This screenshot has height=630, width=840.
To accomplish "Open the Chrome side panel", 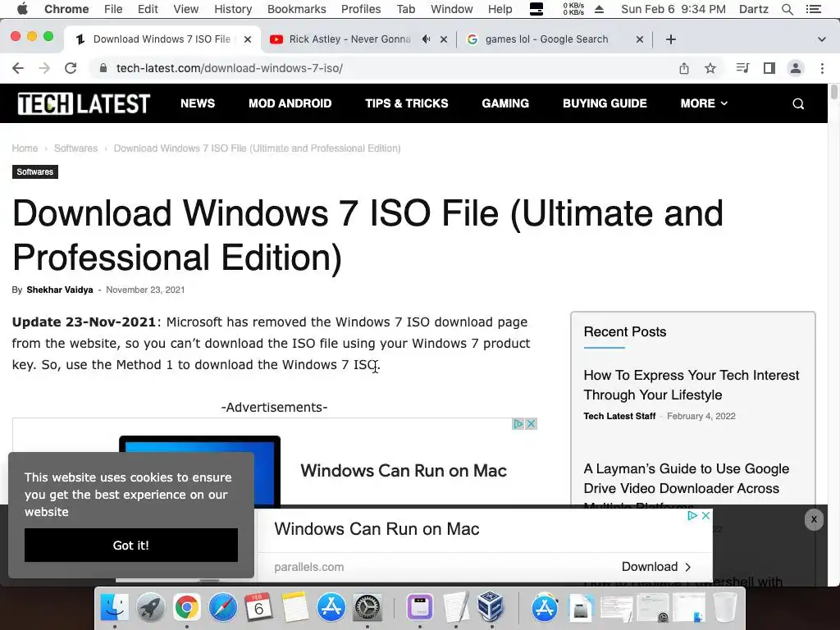I will tap(769, 68).
